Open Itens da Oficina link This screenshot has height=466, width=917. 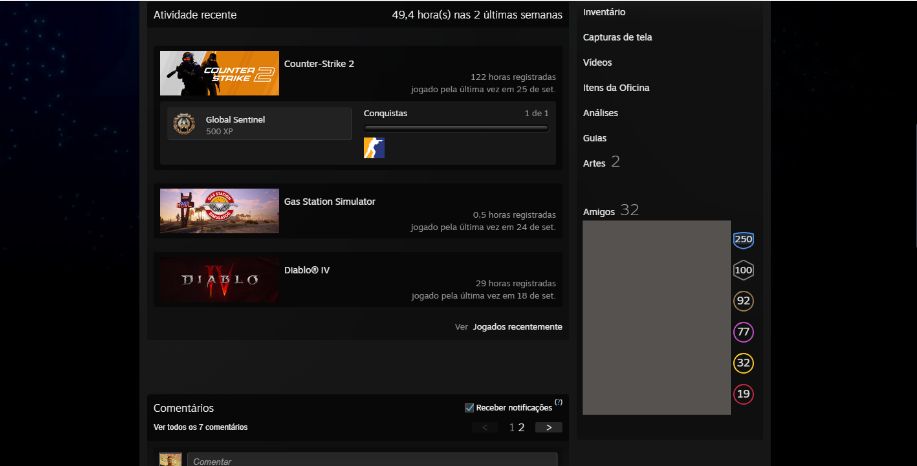click(x=616, y=87)
